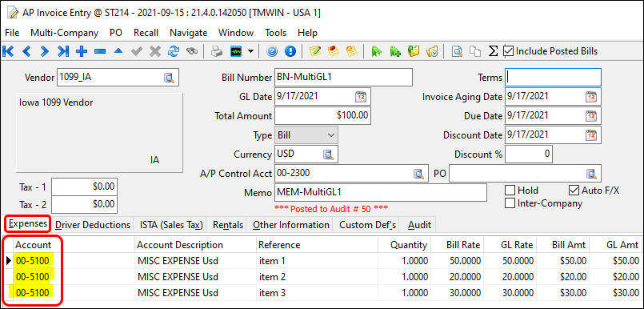Switch to the Other Information tab
The width and height of the screenshot is (644, 309).
(x=290, y=225)
